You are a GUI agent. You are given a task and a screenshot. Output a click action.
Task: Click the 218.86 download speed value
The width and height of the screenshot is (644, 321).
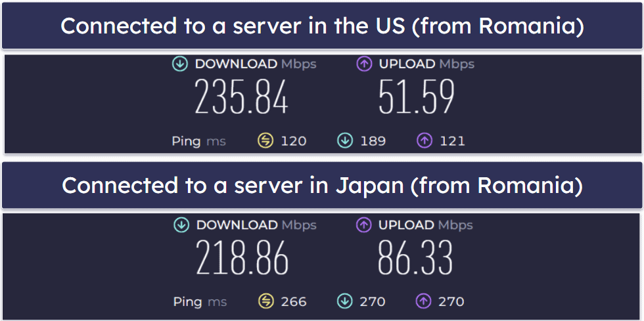242,258
